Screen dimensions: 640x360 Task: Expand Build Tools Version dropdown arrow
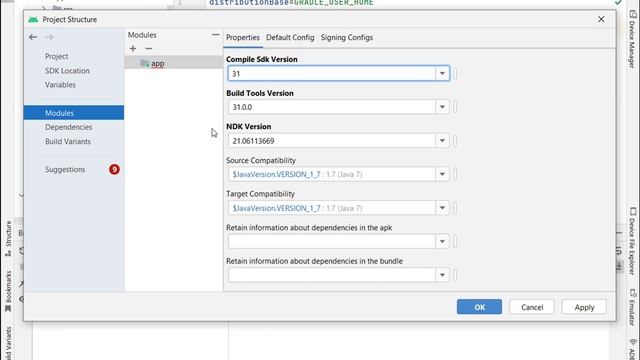[x=442, y=107]
